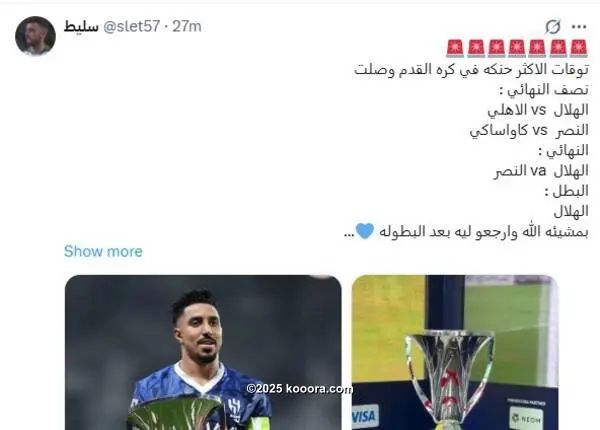The width and height of the screenshot is (600, 430).
Task: Click the tweet line الهلال vs الاهلي
Action: 538,110
